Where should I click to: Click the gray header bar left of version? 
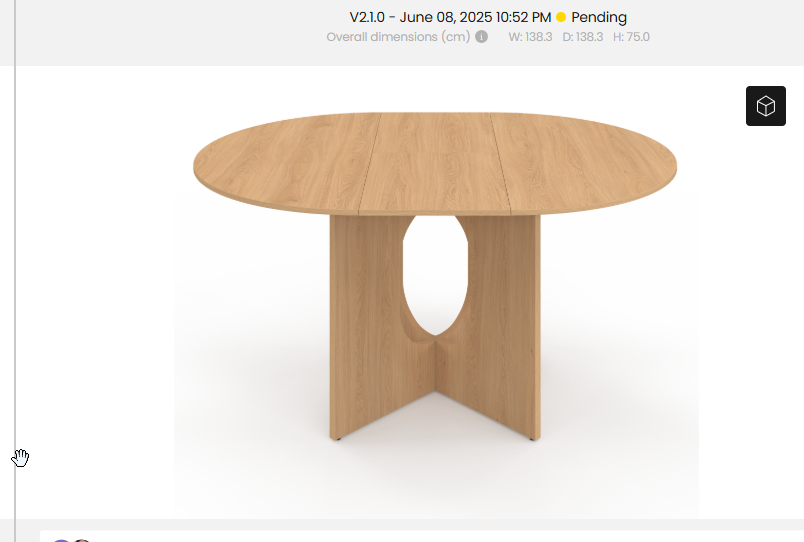point(169,33)
